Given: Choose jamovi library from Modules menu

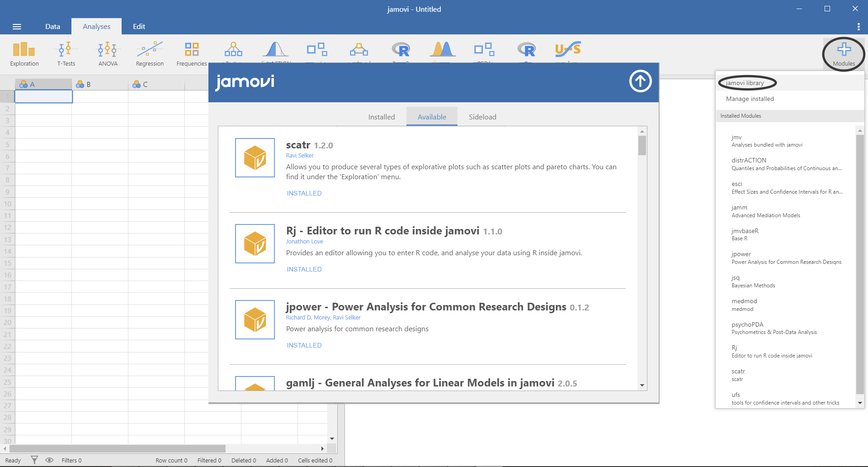Looking at the screenshot, I should coord(790,83).
